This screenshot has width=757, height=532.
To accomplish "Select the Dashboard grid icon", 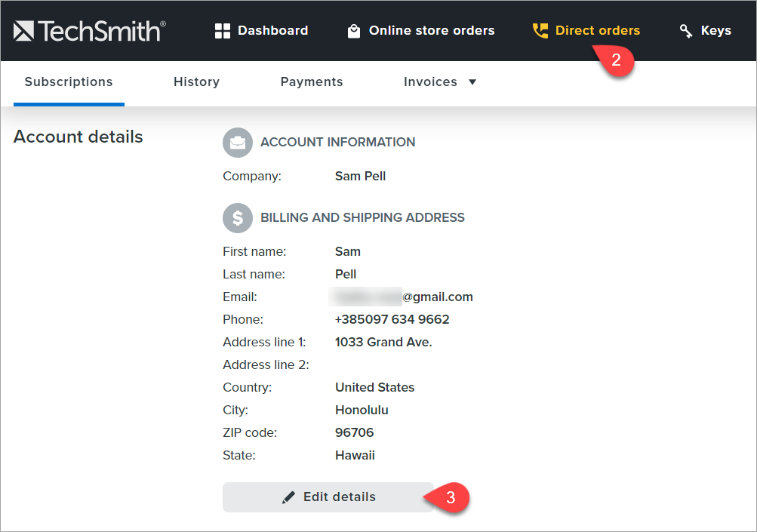I will tap(222, 30).
